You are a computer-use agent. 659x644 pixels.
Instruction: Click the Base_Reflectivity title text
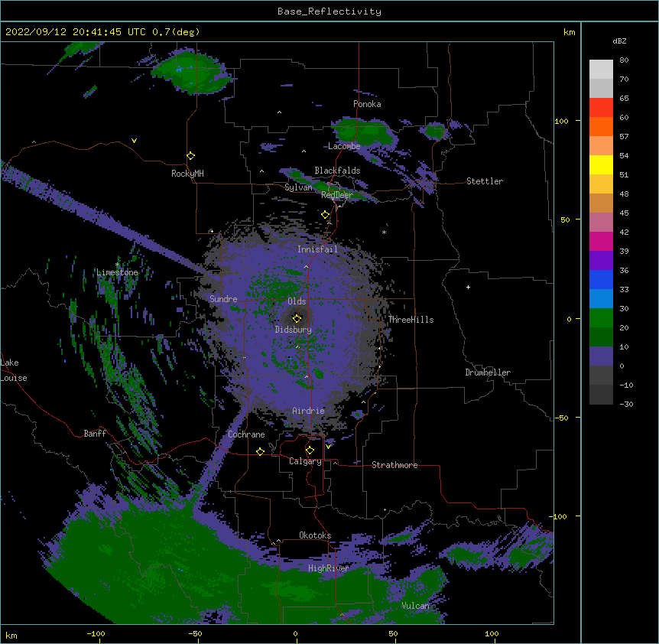tap(329, 11)
